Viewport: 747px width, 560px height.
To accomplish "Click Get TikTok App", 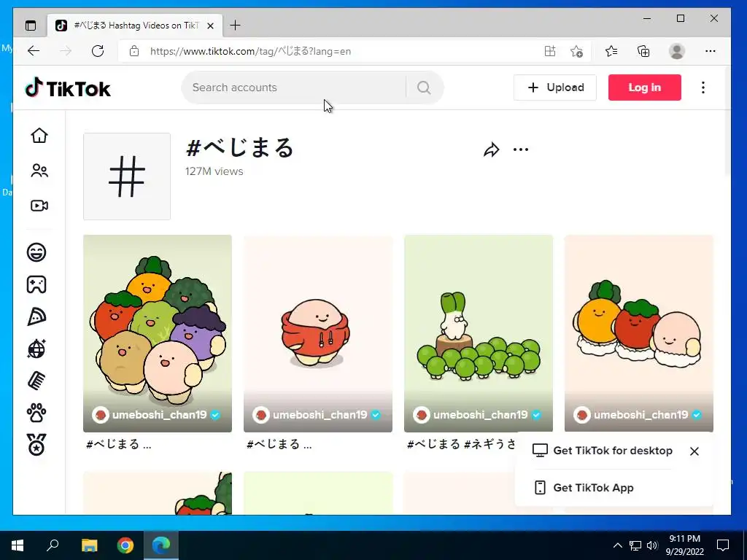I will coord(584,488).
